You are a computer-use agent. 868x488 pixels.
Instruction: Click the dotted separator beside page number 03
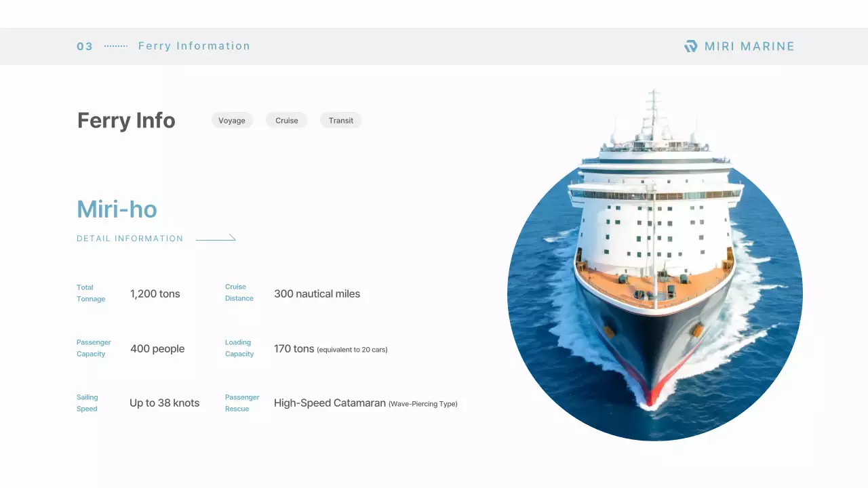point(115,46)
